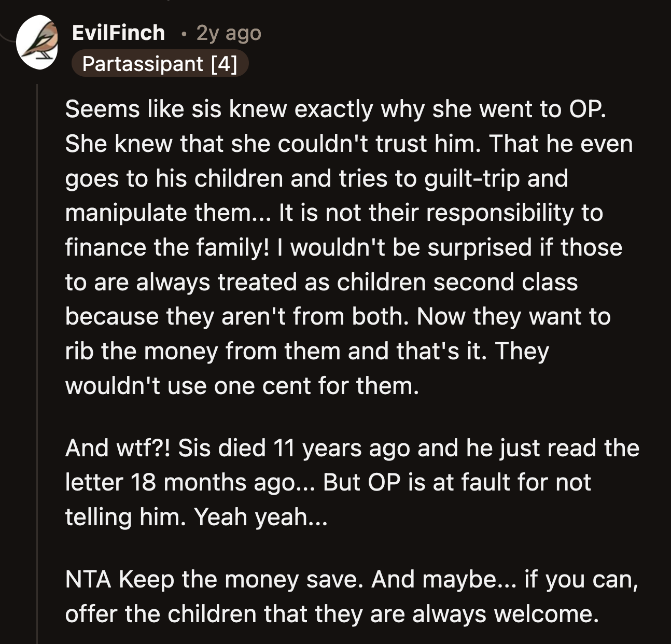Image resolution: width=671 pixels, height=644 pixels.
Task: Click the "[4]" number in the flair
Action: [x=224, y=64]
